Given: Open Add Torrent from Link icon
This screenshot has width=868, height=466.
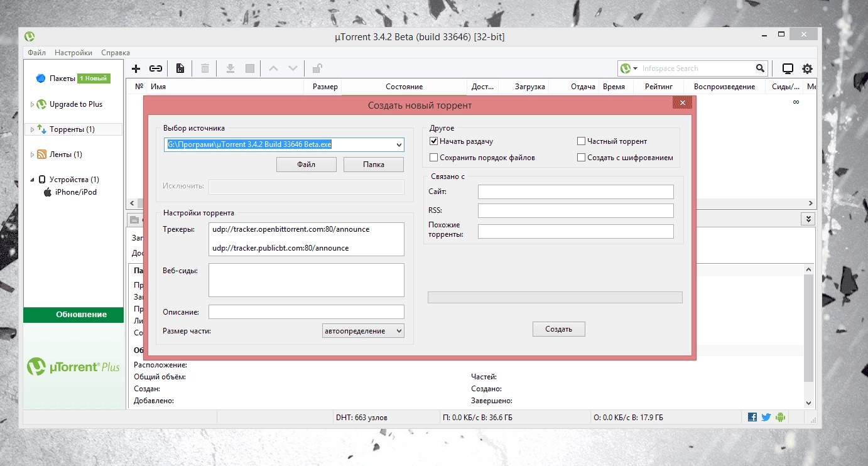Looking at the screenshot, I should coord(156,68).
